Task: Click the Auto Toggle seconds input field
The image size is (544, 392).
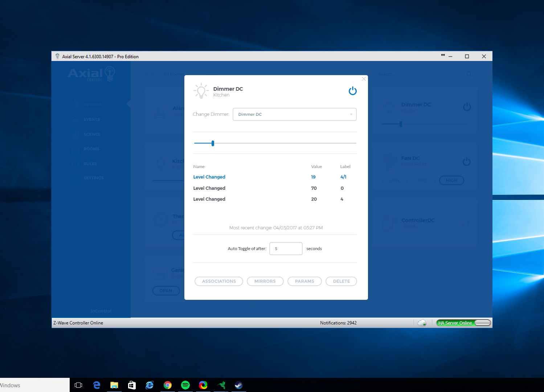Action: pos(286,249)
